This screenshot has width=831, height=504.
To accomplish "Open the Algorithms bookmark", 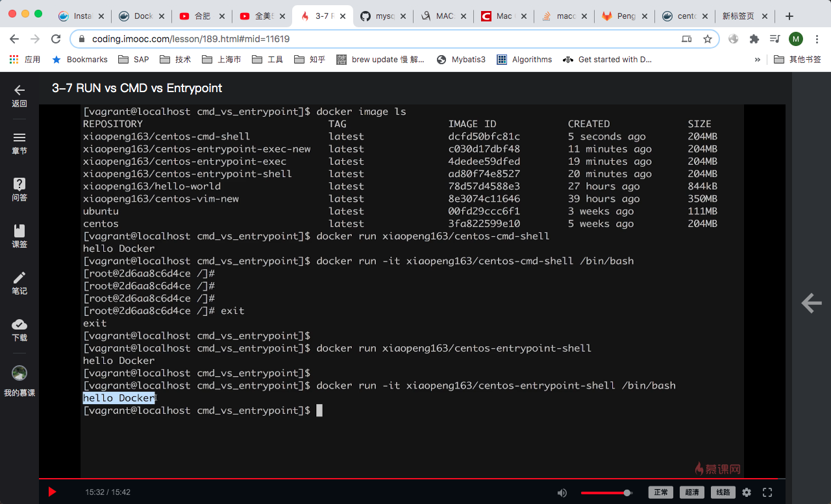I will [525, 60].
